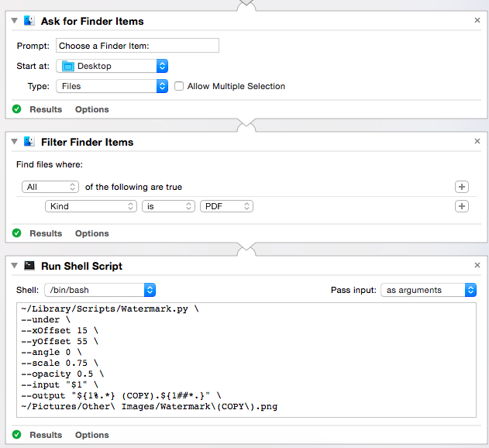Click the Finder icon in Filter Finder Items
The image size is (489, 448).
point(29,142)
